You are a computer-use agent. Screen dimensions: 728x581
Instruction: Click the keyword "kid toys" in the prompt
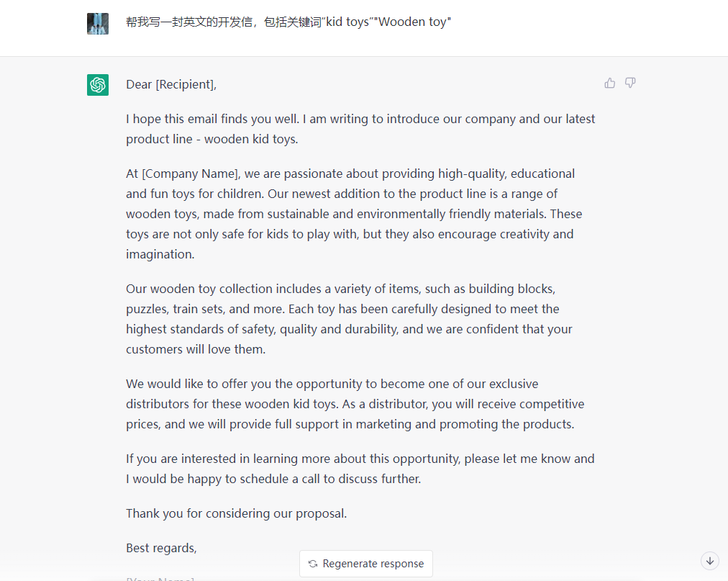(x=347, y=22)
